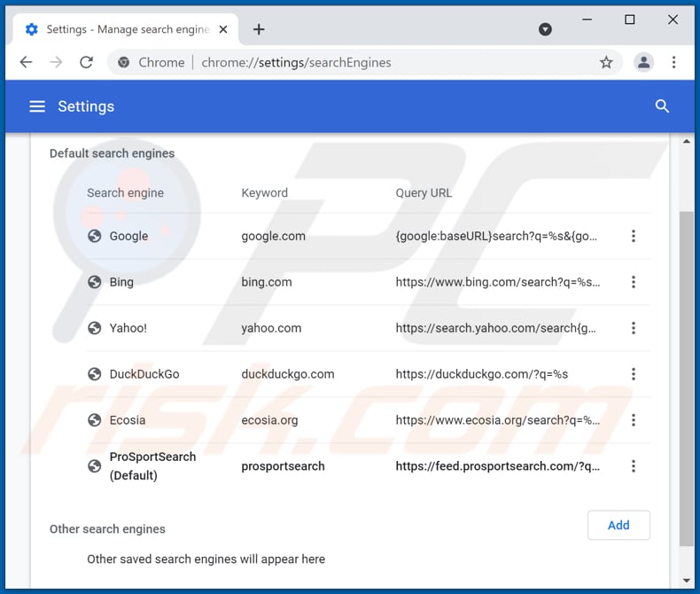Click scrollbar up arrow

pos(687,141)
